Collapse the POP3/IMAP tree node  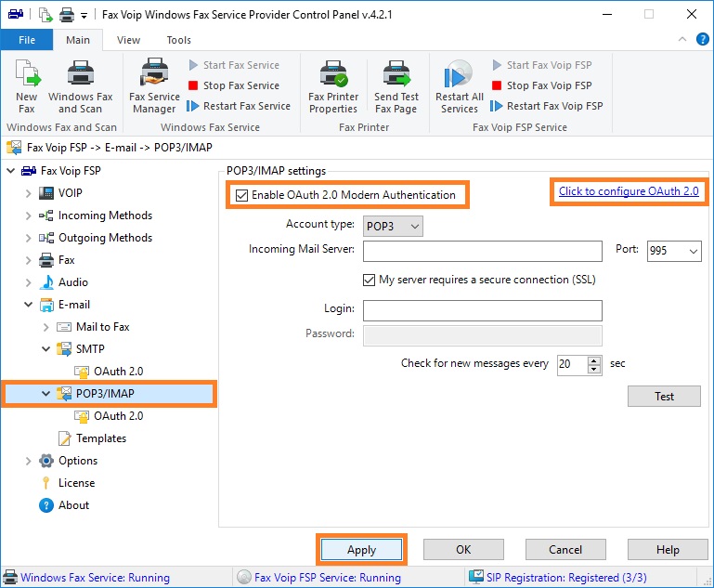[46, 393]
